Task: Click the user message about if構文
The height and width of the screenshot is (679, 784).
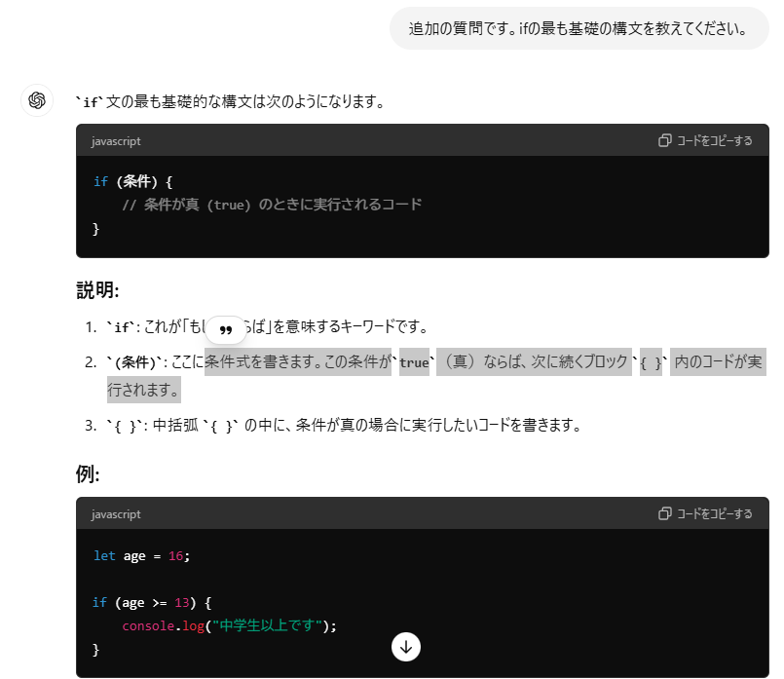Action: 579,28
